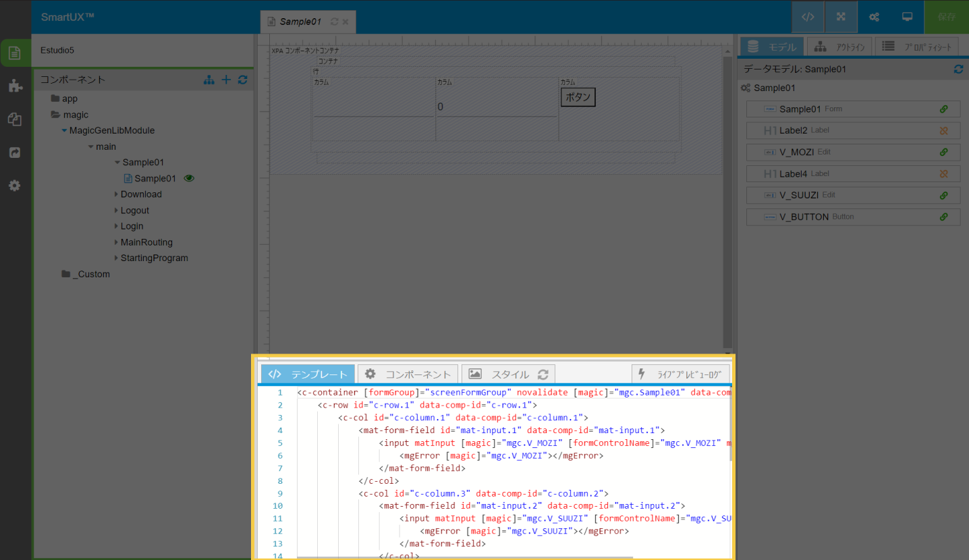This screenshot has height=560, width=969.
Task: Expand the StartingProgram tree node
Action: (x=116, y=258)
